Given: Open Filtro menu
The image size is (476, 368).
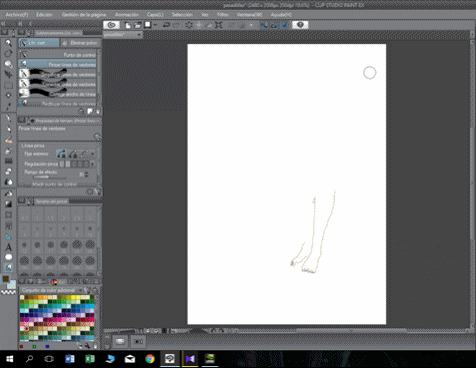Looking at the screenshot, I should 223,15.
